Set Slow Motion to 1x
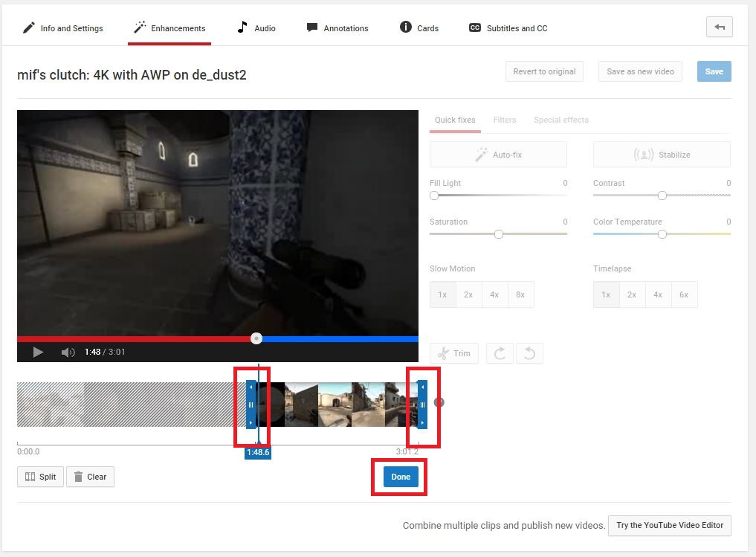The height and width of the screenshot is (557, 756). pos(442,294)
